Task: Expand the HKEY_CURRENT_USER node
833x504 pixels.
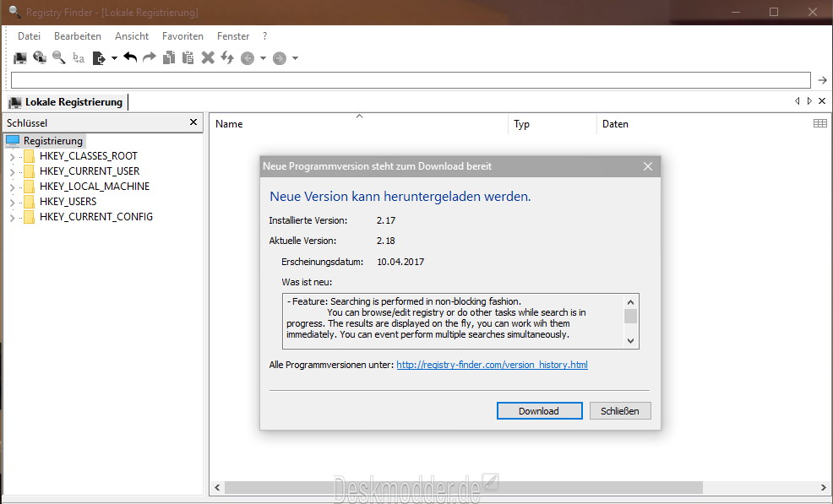Action: click(x=12, y=171)
